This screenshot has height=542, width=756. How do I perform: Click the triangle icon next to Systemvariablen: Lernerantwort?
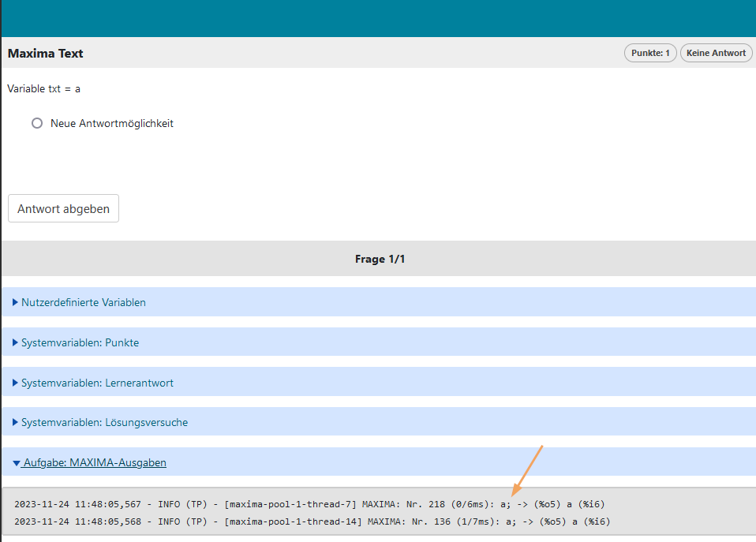tap(16, 383)
